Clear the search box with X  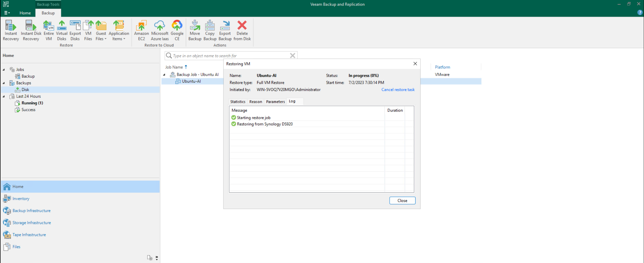click(292, 55)
